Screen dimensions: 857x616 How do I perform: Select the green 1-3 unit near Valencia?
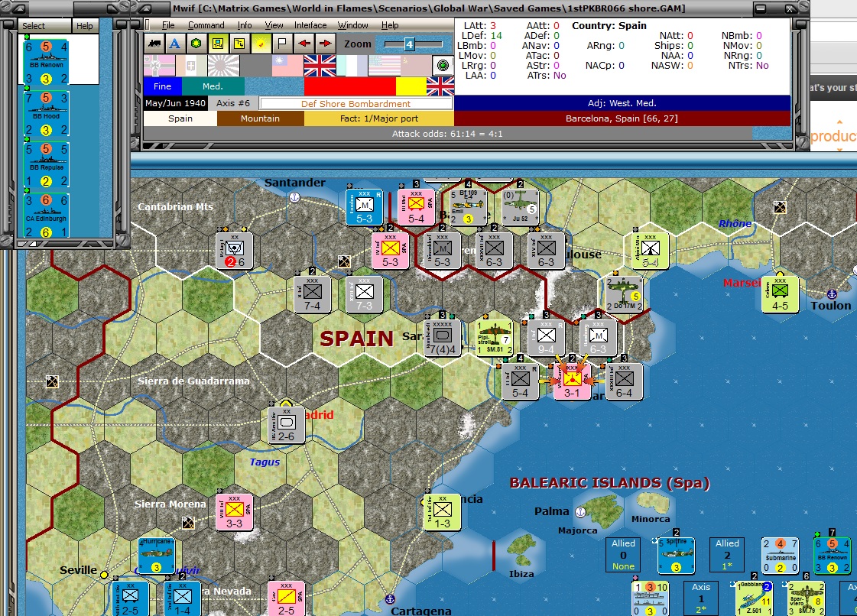point(442,511)
